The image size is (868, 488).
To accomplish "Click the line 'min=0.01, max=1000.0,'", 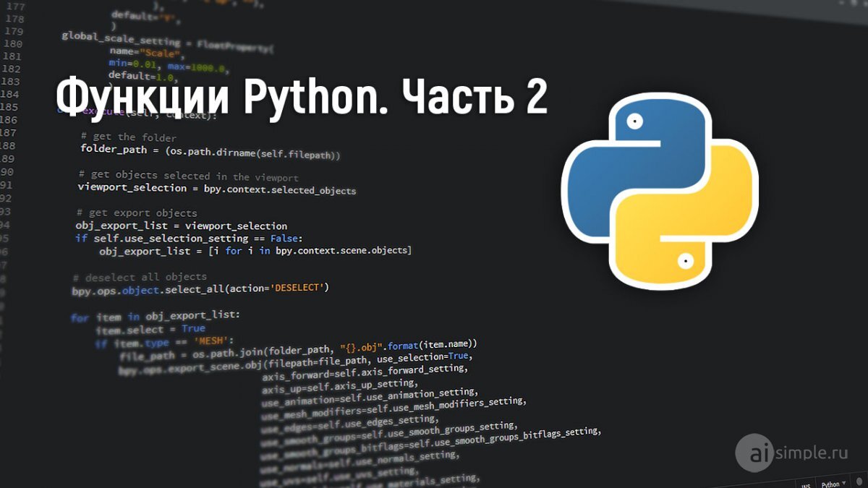I will 168,66.
